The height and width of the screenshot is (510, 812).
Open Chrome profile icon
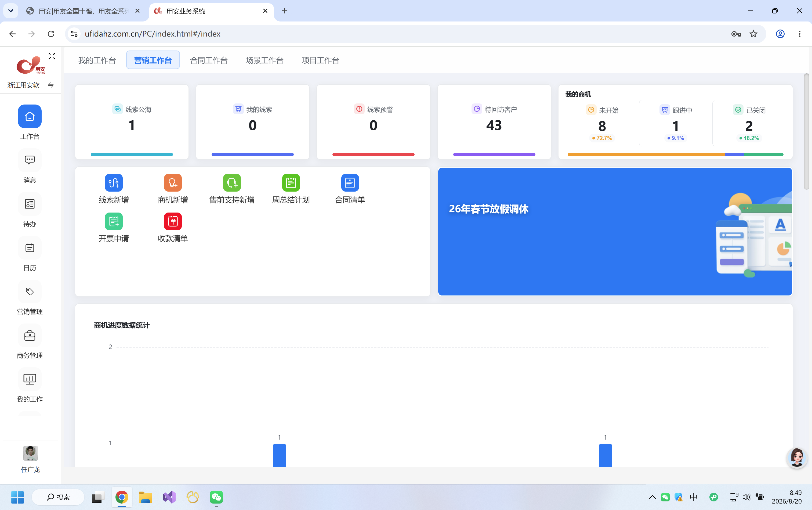pos(780,34)
